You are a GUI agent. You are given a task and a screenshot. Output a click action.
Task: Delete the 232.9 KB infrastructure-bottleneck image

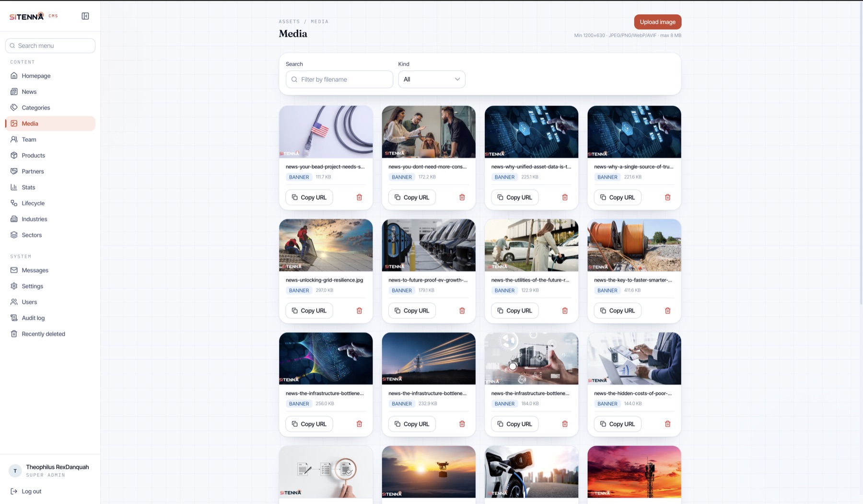point(462,424)
